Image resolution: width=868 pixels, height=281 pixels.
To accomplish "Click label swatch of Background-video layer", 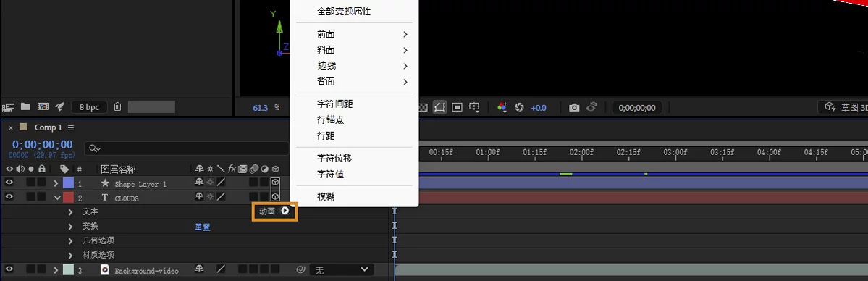I will pos(68,270).
